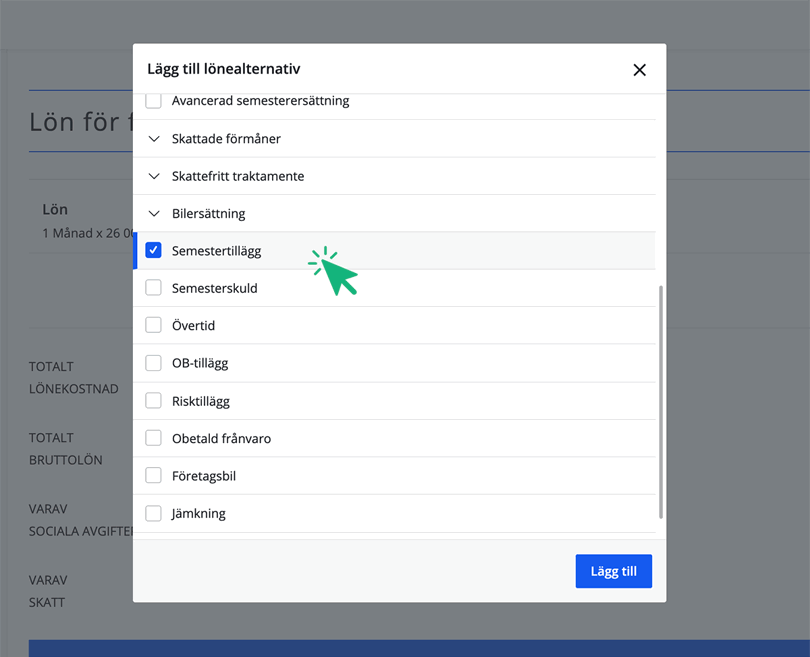This screenshot has width=810, height=657.
Task: Expand the Skattefritt traktamente chevron
Action: click(x=154, y=176)
